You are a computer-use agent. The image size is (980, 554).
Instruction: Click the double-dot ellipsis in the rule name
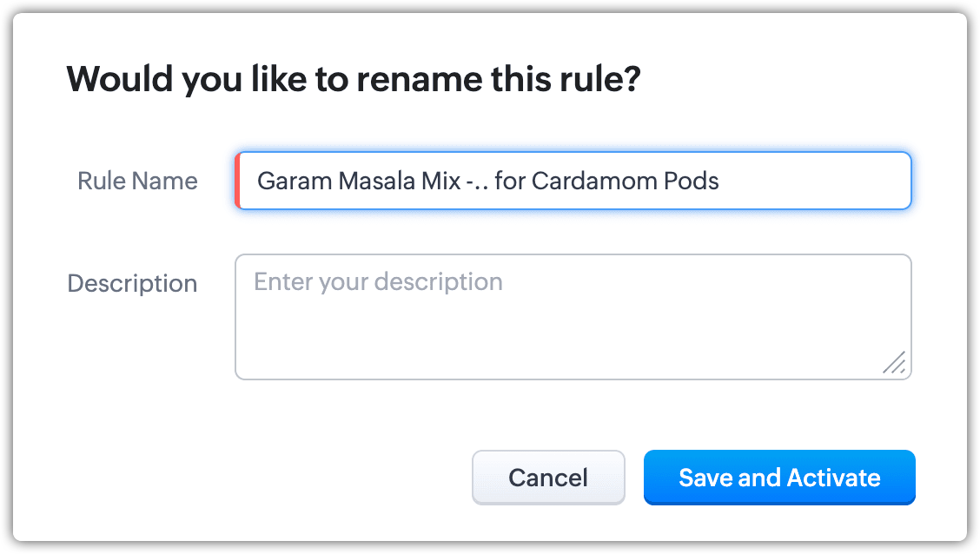(480, 184)
